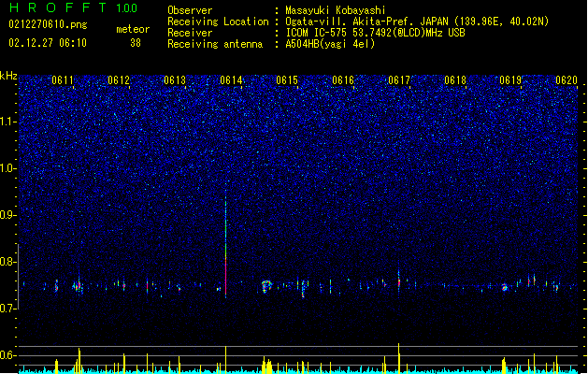Select the filename 0212270610.png

pos(48,25)
